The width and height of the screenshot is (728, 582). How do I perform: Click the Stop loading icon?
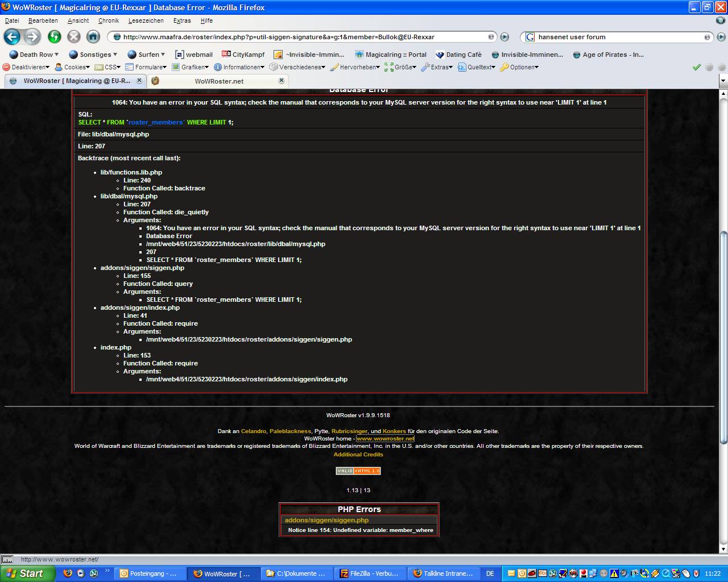74,37
